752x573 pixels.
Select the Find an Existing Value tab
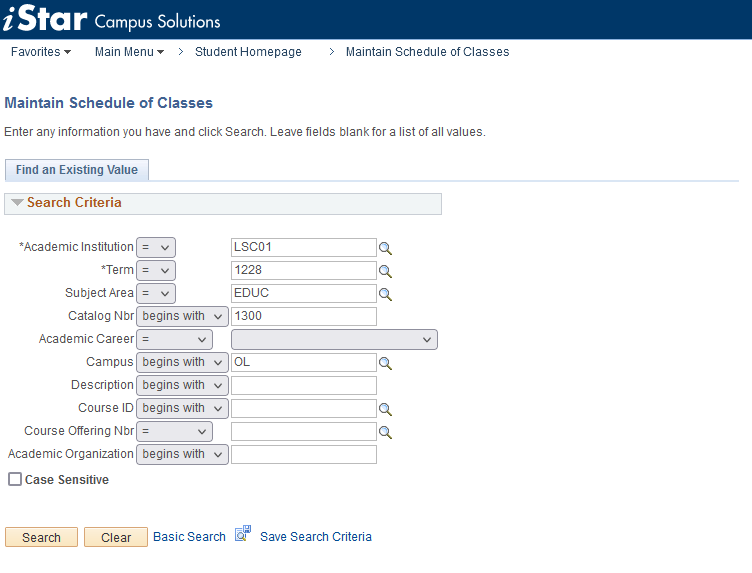click(x=77, y=170)
